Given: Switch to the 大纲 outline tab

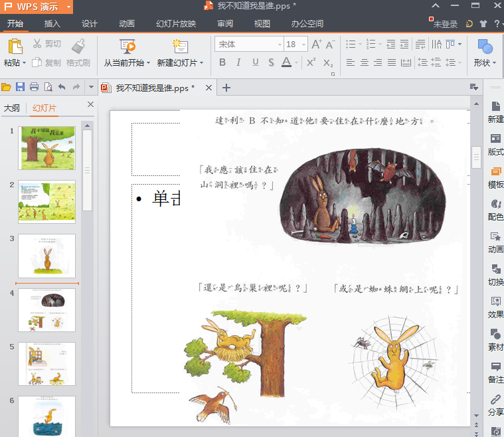Looking at the screenshot, I should coord(12,108).
